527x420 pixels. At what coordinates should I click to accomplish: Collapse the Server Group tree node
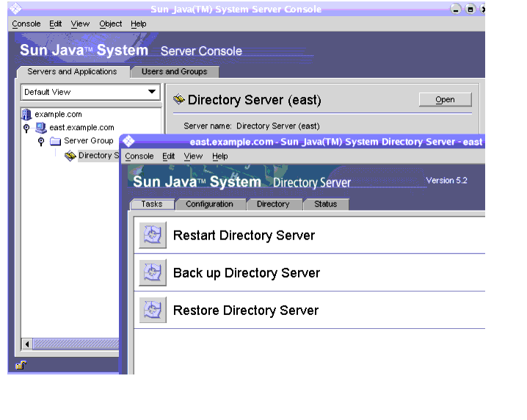41,141
